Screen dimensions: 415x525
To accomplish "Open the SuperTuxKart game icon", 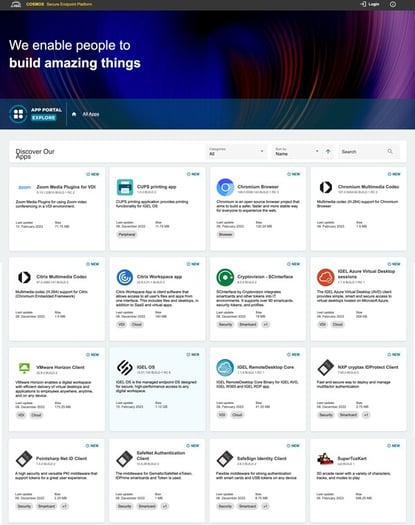I will [325, 459].
